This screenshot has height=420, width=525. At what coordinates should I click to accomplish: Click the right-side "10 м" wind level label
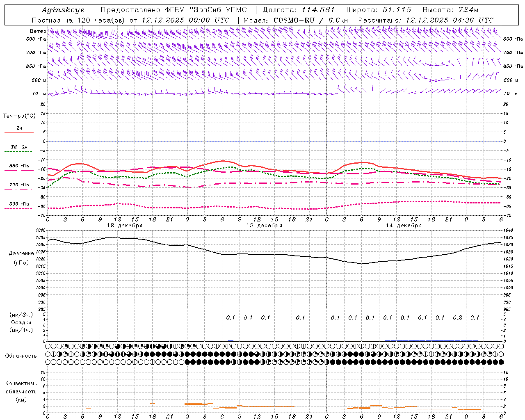[x=511, y=94]
